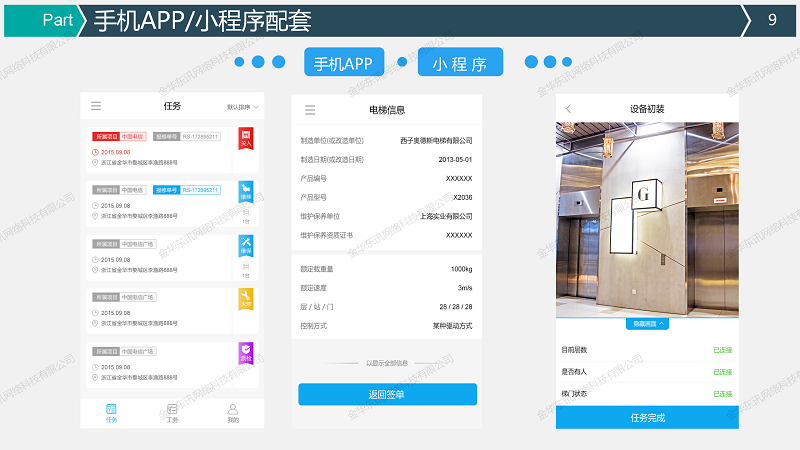The height and width of the screenshot is (450, 800).
Task: Tap the purple 质检 ribbon tag
Action: click(246, 353)
